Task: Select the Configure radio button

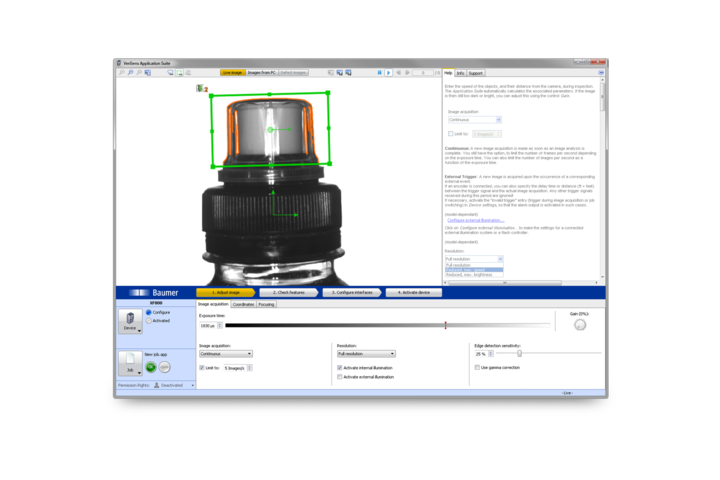Action: pos(149,313)
